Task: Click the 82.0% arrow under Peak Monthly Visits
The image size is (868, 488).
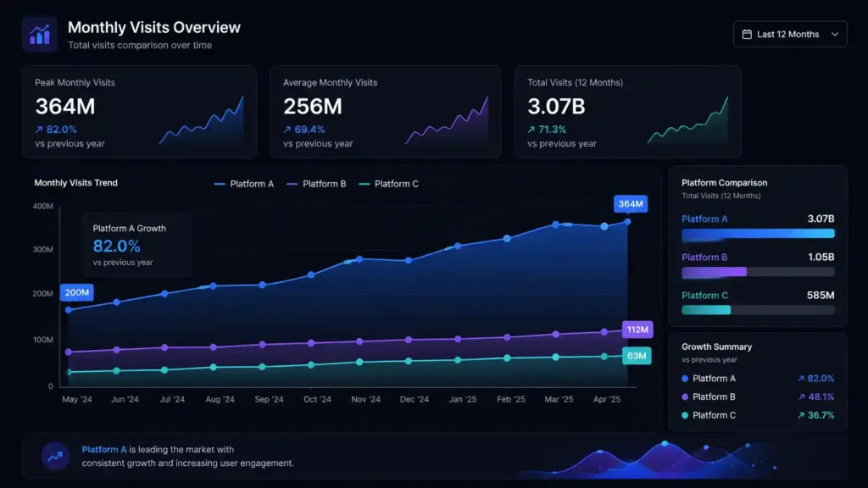Action: point(39,130)
